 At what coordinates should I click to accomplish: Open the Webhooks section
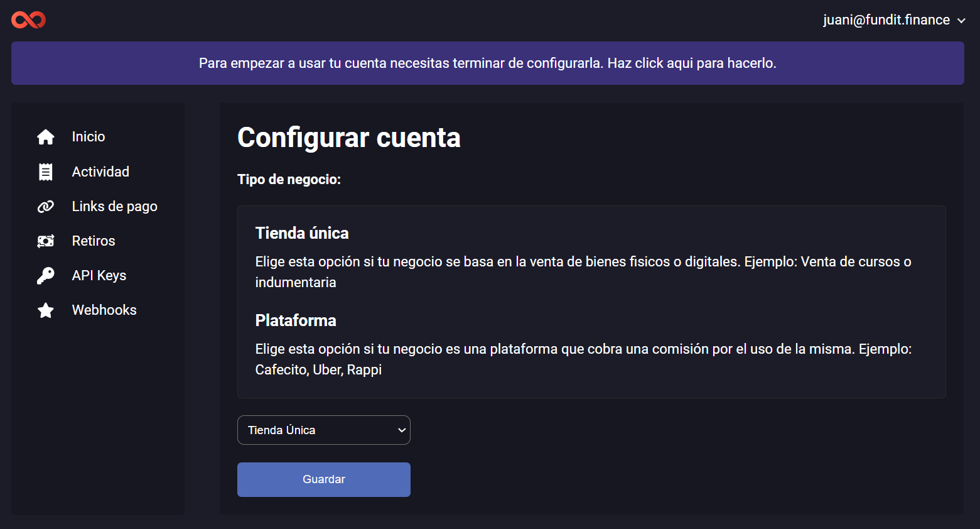tap(104, 310)
